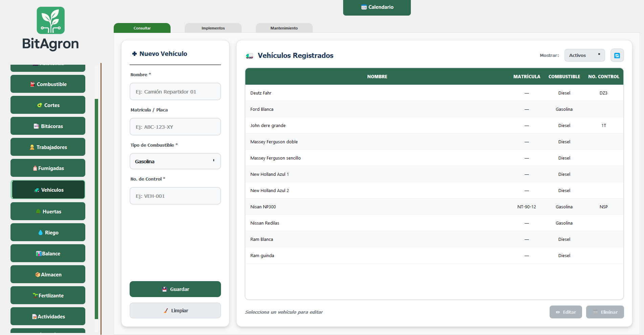Click the Guardar button
The height and width of the screenshot is (335, 644).
click(175, 289)
